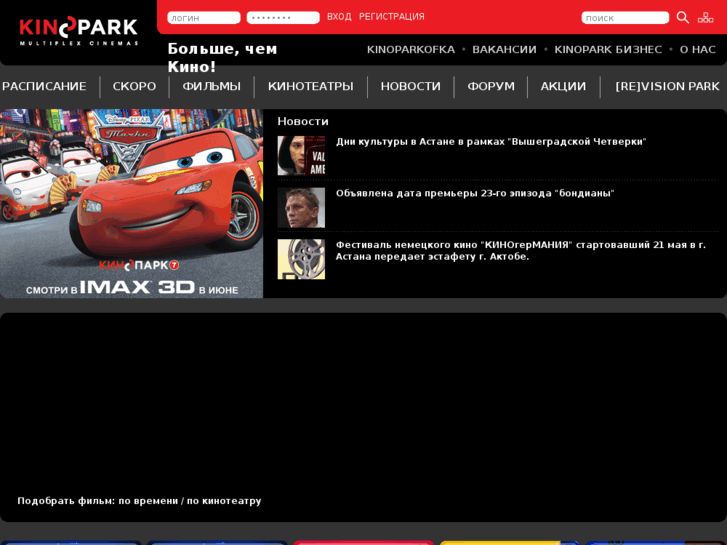Open Вышеградская Четверка news thumbnail
727x545 pixels.
click(301, 155)
